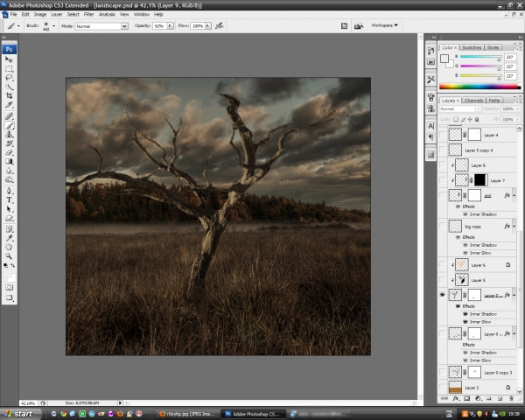Click Add layer mask icon
Screen dimensions: 525x420
(466, 399)
